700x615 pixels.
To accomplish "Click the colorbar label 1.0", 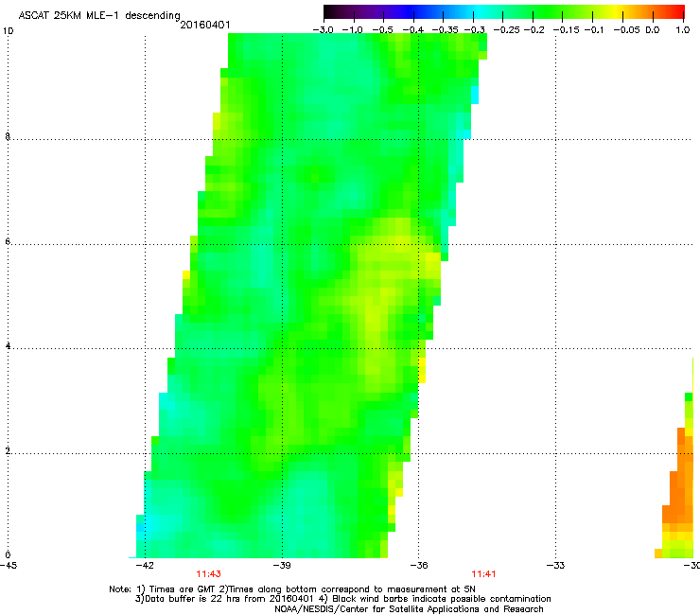I will pyautogui.click(x=683, y=30).
